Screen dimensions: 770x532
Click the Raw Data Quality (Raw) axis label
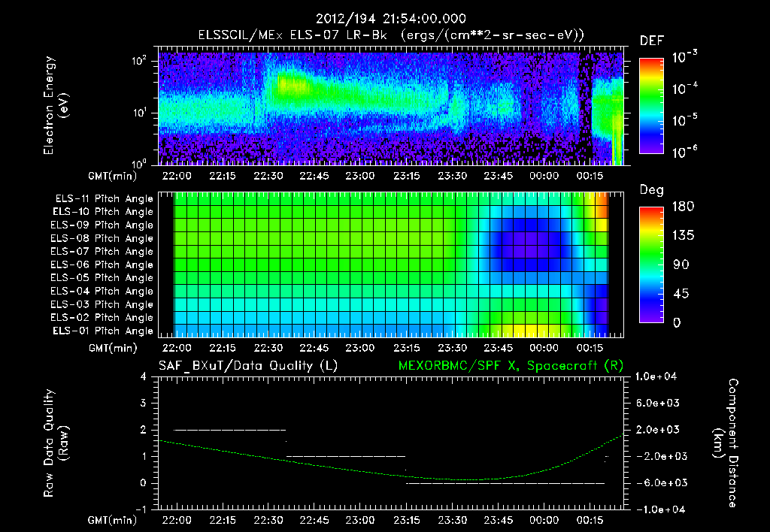tap(56, 443)
